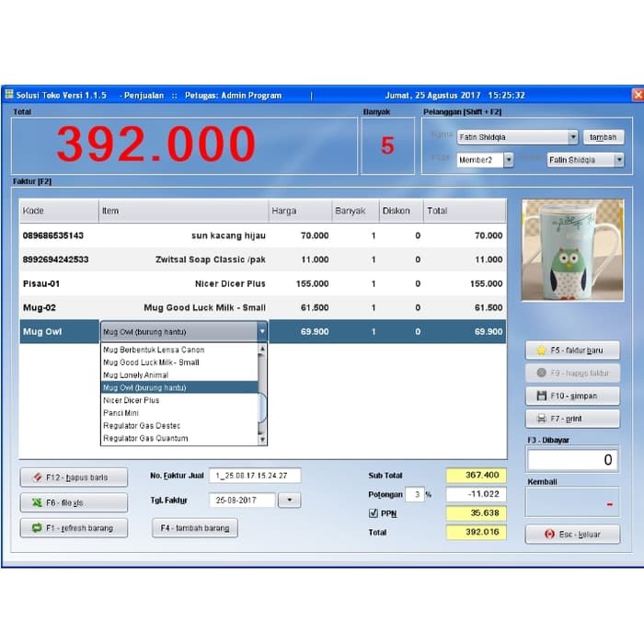Image resolution: width=644 pixels, height=644 pixels.
Task: Click the owl mug product image
Action: [571, 250]
